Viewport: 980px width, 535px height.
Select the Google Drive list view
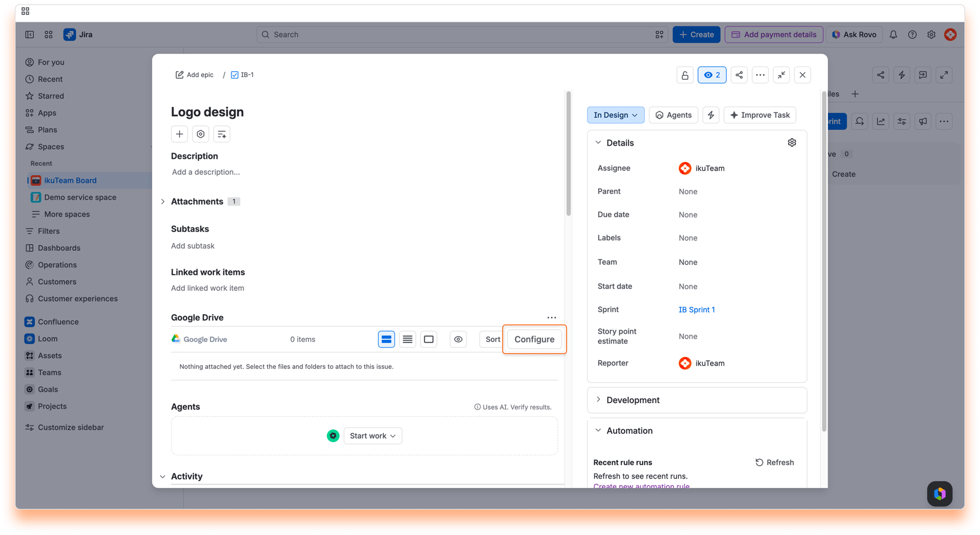408,339
